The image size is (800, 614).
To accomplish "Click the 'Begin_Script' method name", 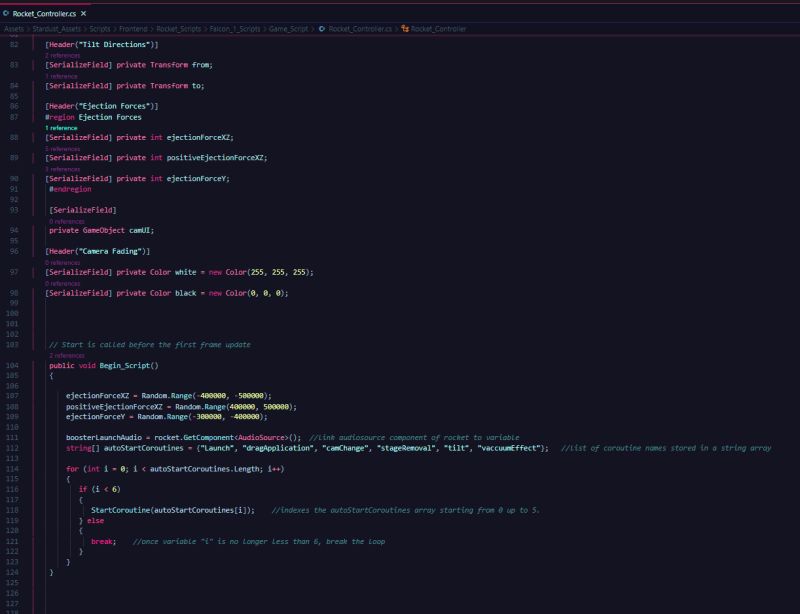I will tap(124, 365).
